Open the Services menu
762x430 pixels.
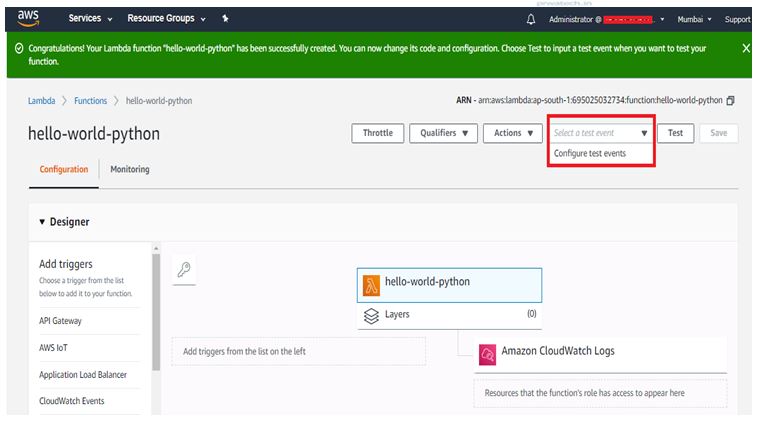[90, 18]
